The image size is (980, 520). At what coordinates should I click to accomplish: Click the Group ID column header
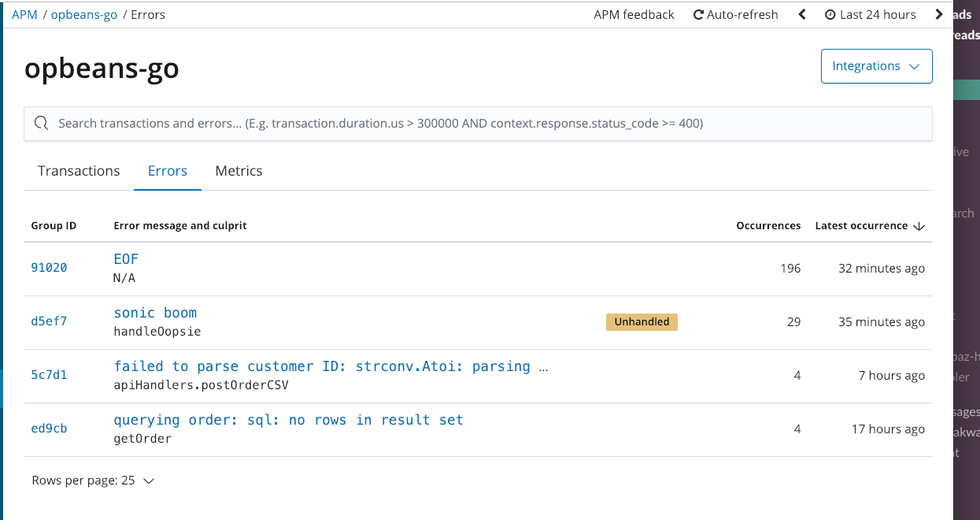click(x=54, y=225)
